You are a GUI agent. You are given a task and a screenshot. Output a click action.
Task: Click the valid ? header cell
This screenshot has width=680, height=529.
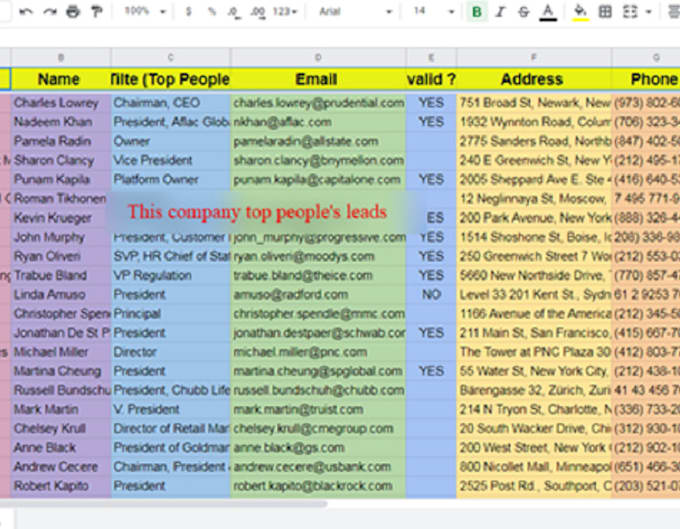click(431, 79)
